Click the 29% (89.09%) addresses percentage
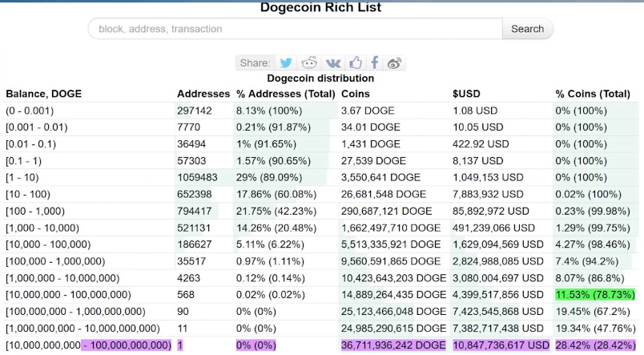 (269, 178)
